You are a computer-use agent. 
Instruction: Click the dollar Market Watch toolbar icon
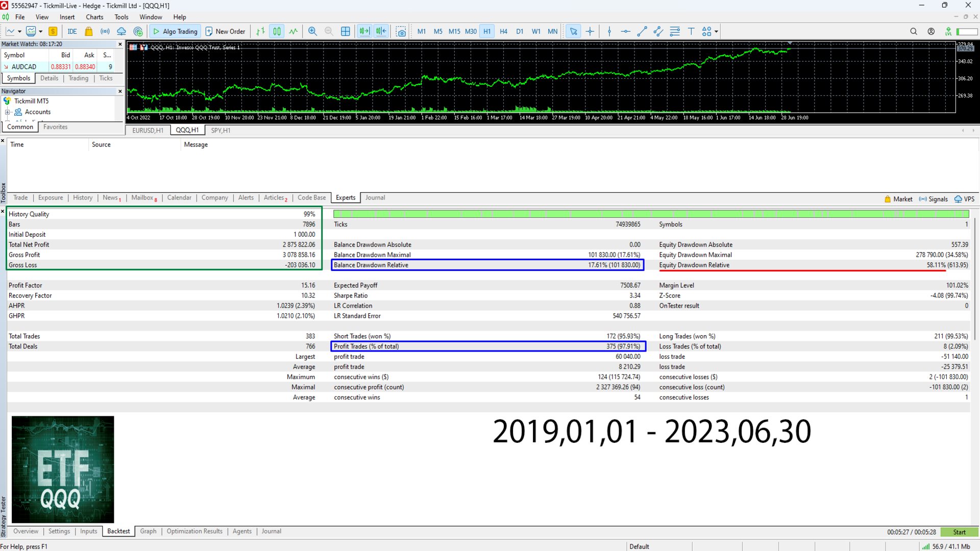(53, 31)
